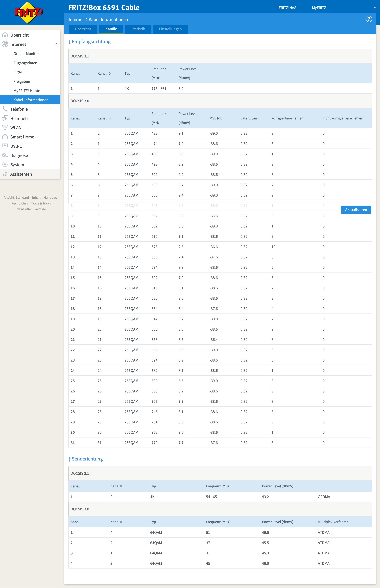Open the Einstellungen tab
Viewport: 380px width, 588px height.
(x=170, y=29)
